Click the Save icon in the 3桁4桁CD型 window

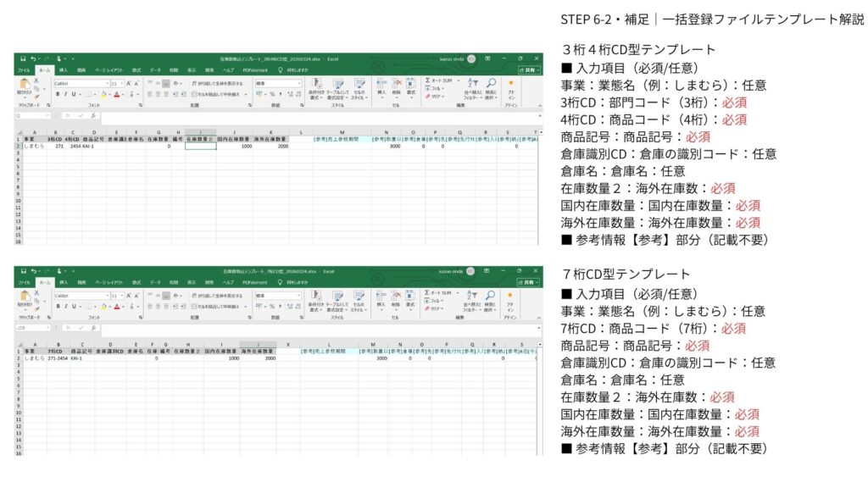(23, 58)
